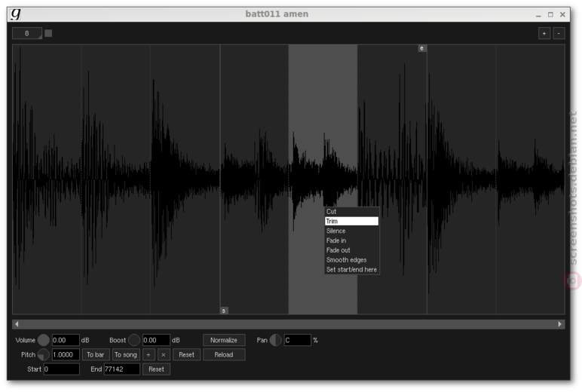Click the start marker 's' handle

pos(223,311)
